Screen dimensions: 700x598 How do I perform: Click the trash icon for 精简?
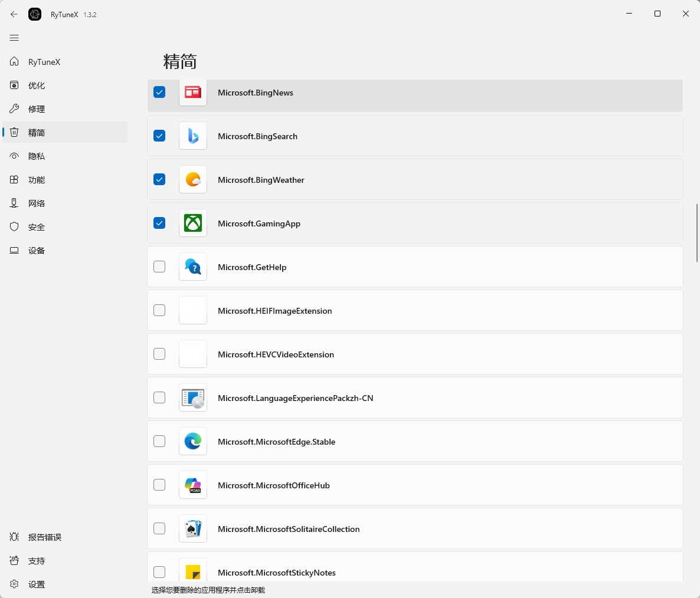pos(14,133)
